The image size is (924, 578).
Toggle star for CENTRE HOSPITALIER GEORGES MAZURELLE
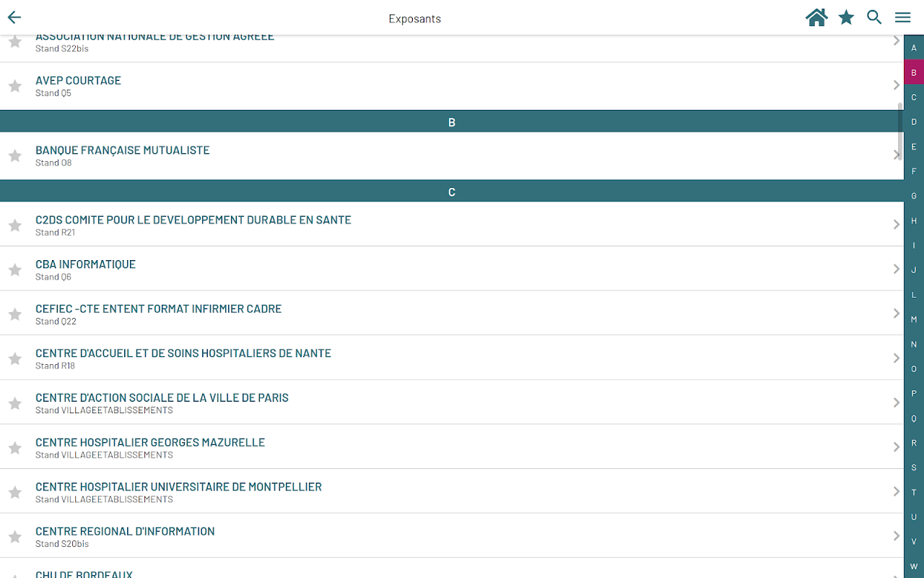pyautogui.click(x=14, y=448)
